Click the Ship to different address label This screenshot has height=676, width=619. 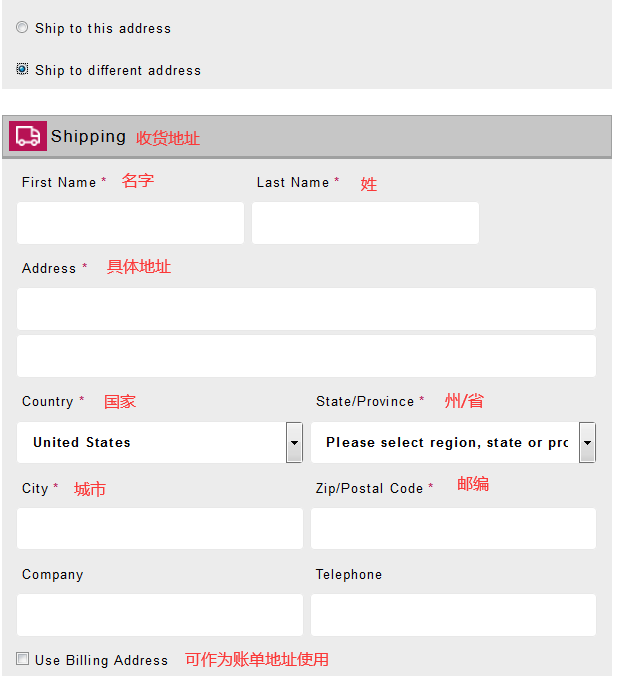point(118,71)
